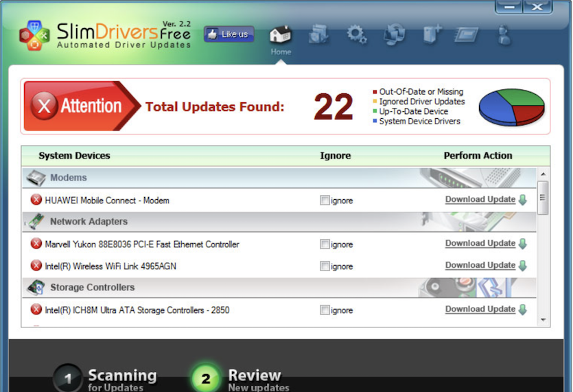Download update for HUAWEI Mobile Connect Modem

[x=480, y=200]
